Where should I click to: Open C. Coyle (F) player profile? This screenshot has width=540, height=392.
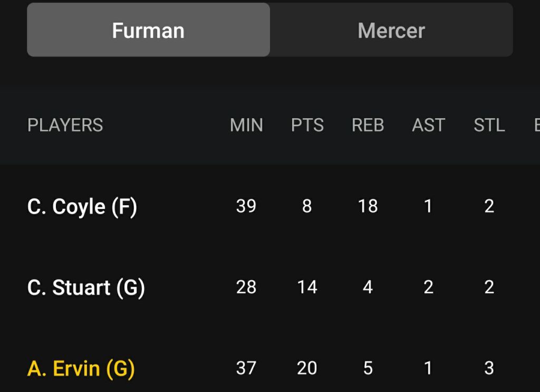(x=82, y=206)
